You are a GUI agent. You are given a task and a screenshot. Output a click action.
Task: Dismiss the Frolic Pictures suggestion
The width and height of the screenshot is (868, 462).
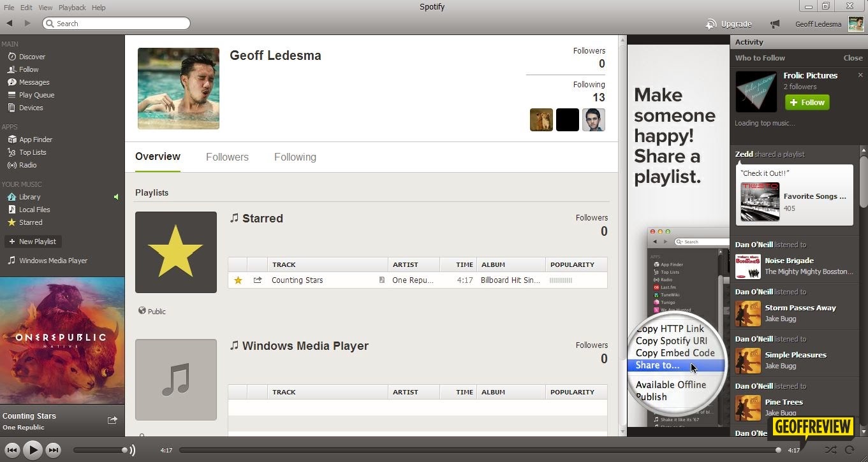tap(860, 75)
